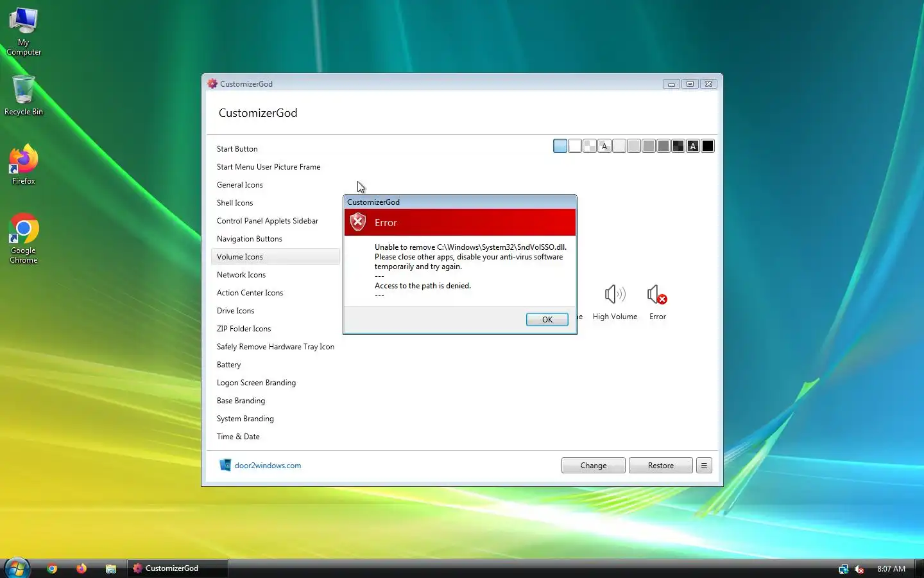
Task: Click the 8:07 AM system clock
Action: click(x=891, y=569)
